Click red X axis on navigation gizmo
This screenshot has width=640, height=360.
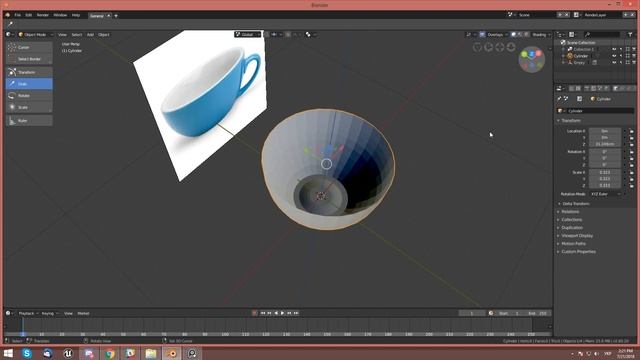[539, 53]
